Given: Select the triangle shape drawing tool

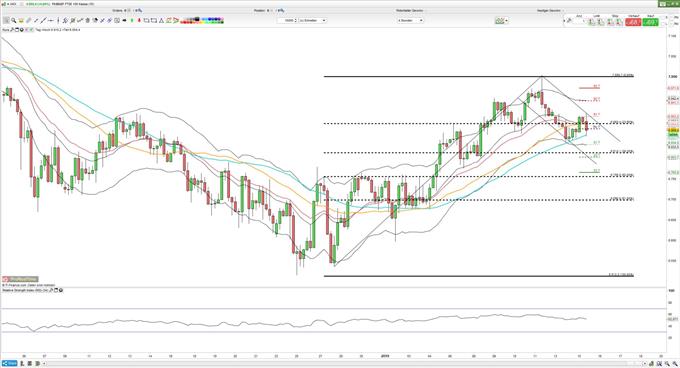Looking at the screenshot, I should [161, 20].
